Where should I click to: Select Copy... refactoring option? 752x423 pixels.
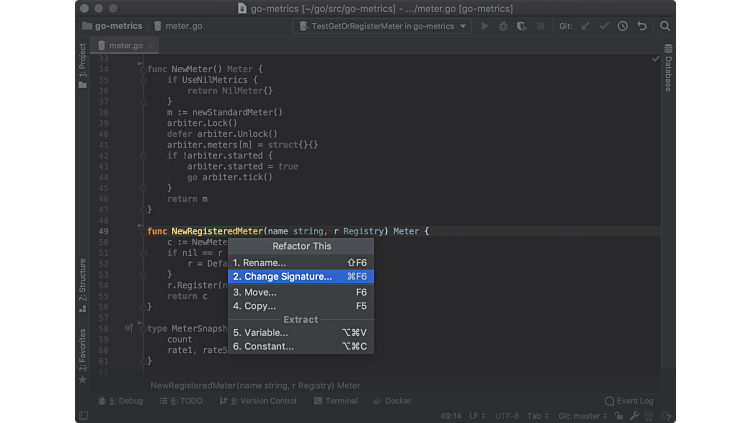(301, 306)
